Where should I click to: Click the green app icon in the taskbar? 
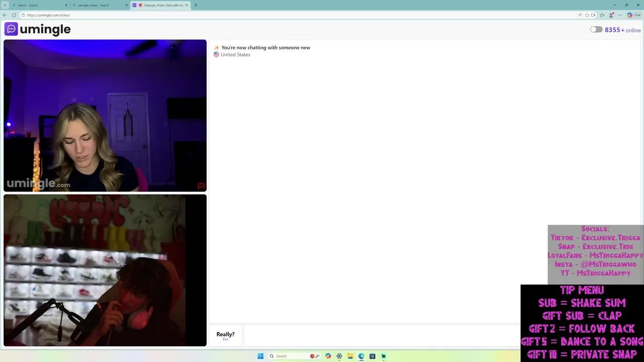pos(383,356)
